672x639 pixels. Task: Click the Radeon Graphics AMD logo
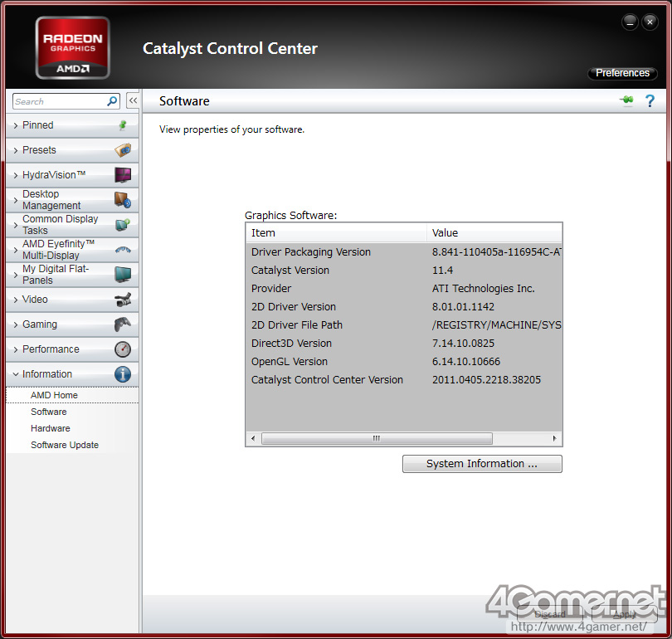[72, 48]
